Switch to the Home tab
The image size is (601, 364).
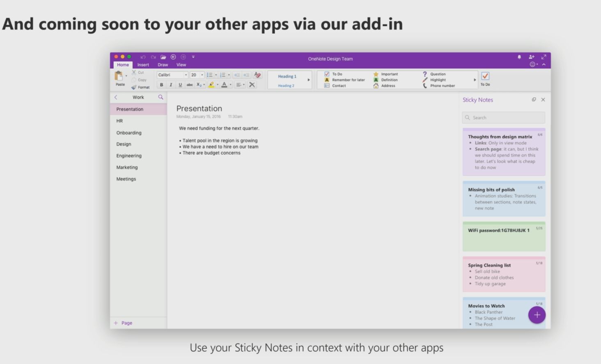[123, 65]
